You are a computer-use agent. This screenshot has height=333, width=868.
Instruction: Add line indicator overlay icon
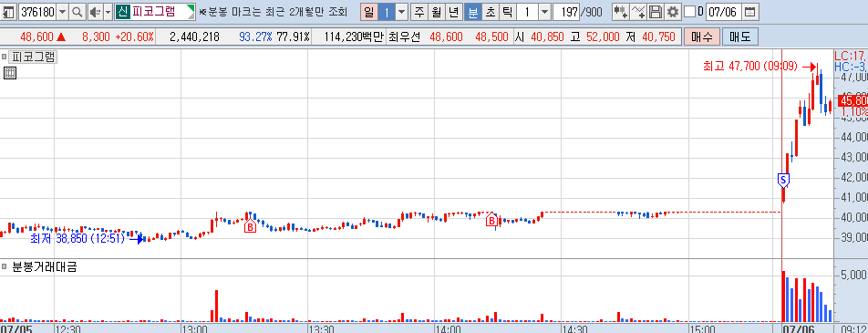639,12
